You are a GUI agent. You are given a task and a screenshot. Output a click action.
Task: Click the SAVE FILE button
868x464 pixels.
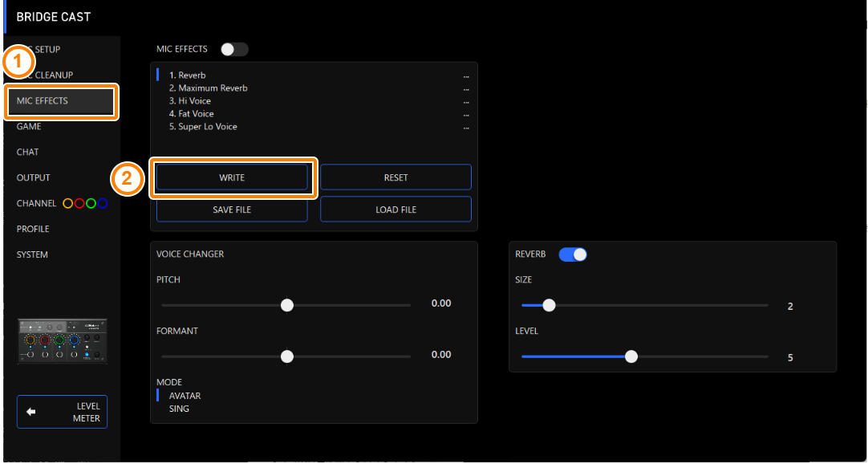coord(232,210)
